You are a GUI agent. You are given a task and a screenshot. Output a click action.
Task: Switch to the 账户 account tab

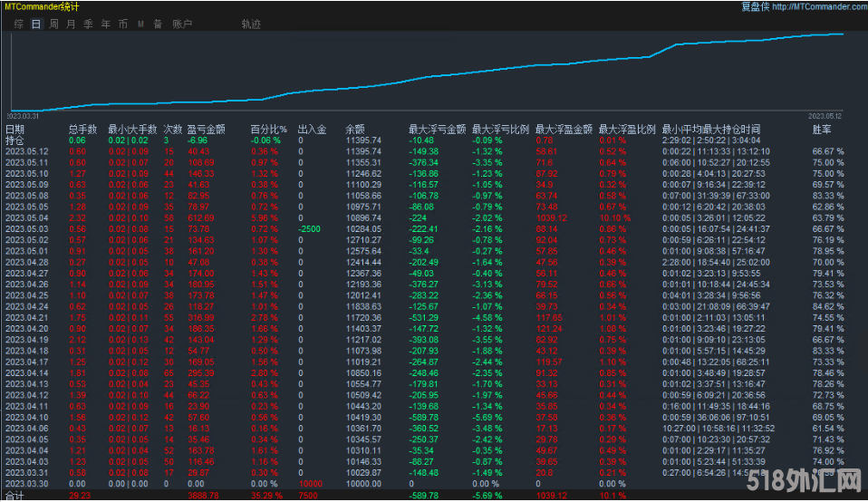pyautogui.click(x=182, y=24)
